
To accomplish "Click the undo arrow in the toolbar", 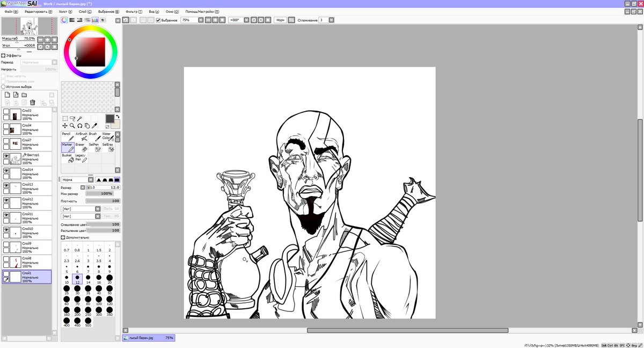I will pyautogui.click(x=126, y=20).
